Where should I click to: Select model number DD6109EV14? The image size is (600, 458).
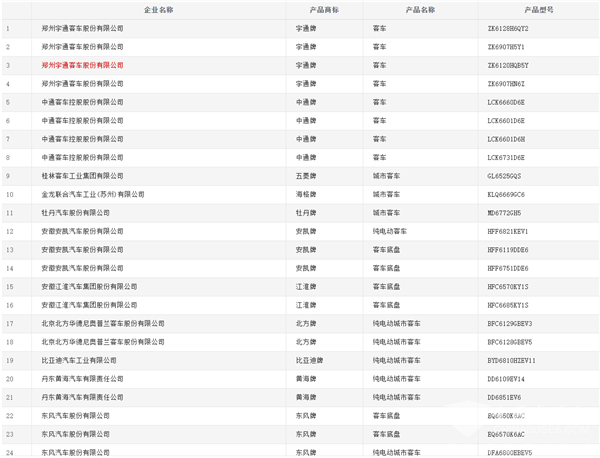point(506,379)
